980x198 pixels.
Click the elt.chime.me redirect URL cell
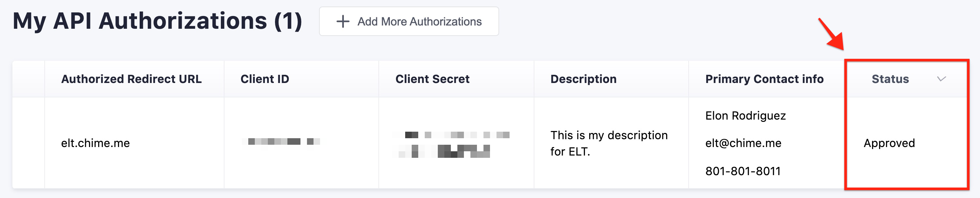(96, 143)
